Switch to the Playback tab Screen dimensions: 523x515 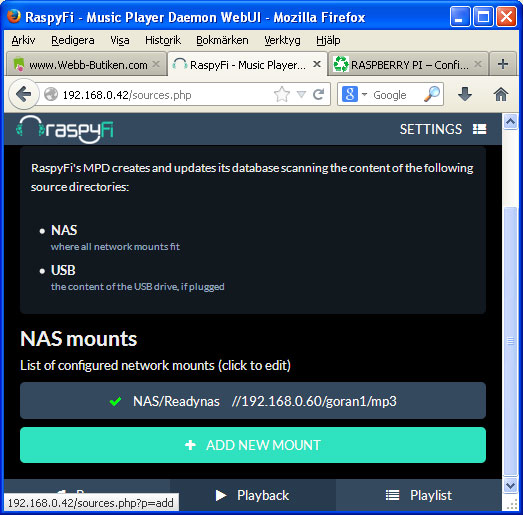point(252,495)
